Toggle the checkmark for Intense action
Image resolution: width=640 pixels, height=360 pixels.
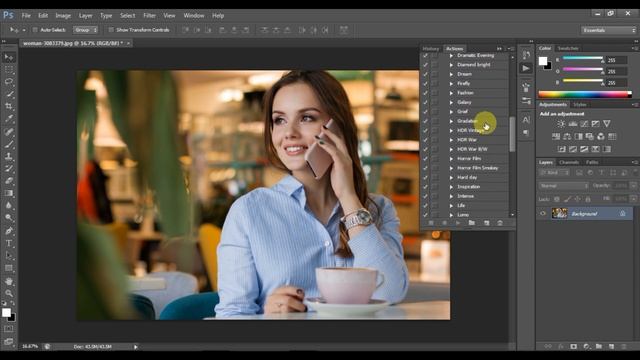[x=426, y=196]
